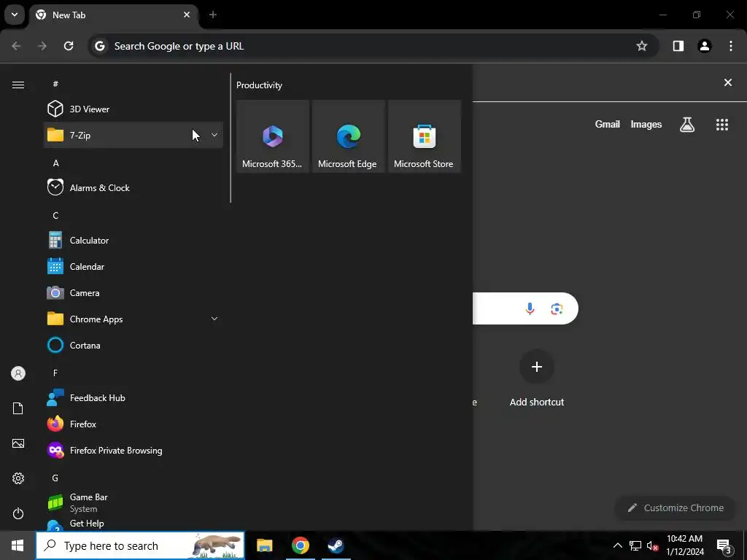Open the Images link
747x560 pixels.
pyautogui.click(x=646, y=124)
